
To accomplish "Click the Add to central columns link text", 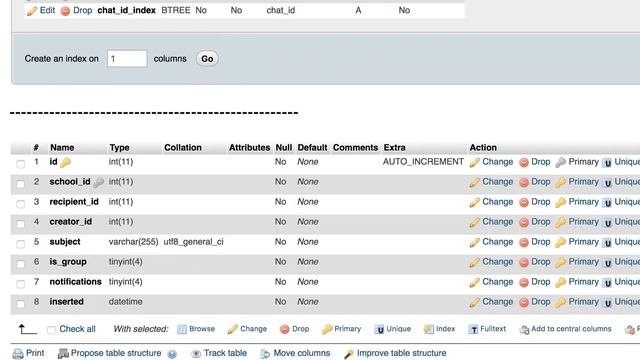I will click(571, 329).
